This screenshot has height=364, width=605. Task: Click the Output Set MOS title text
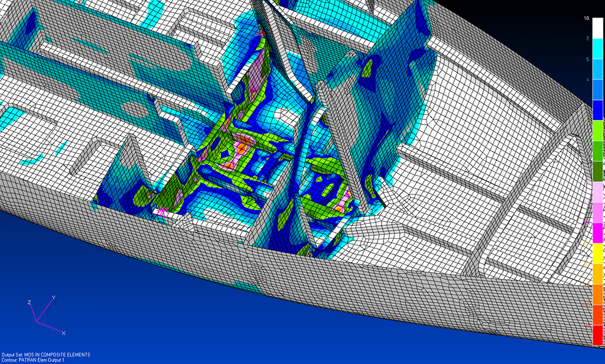46,355
